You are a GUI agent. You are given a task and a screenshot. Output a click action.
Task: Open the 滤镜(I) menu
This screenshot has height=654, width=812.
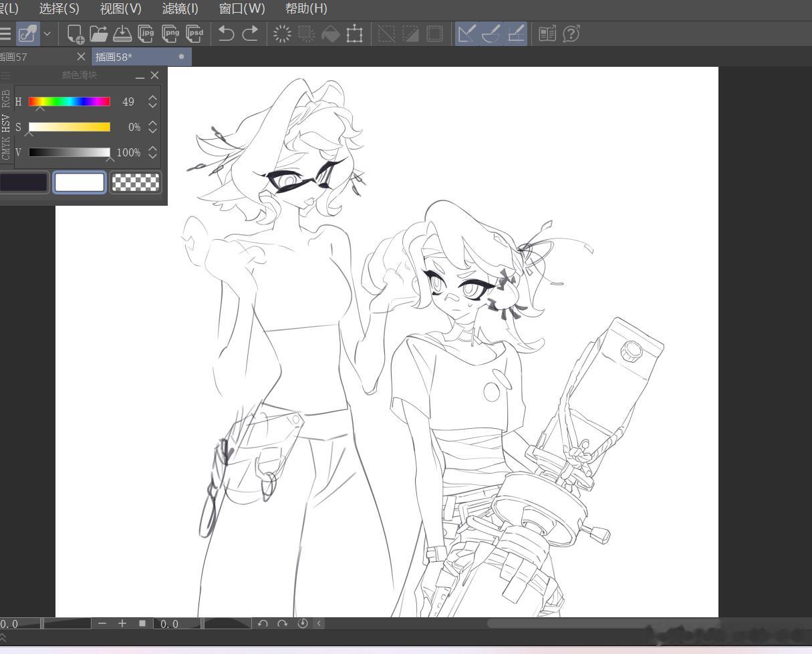pos(180,9)
